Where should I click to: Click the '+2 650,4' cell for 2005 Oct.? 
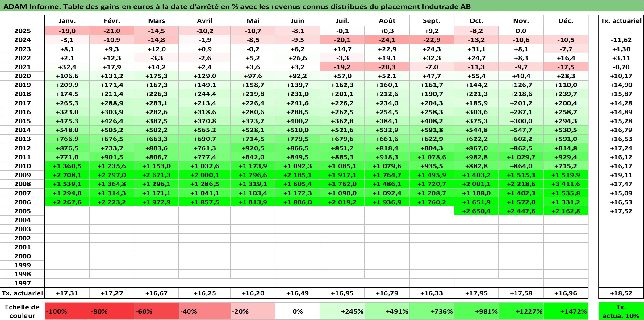click(x=476, y=211)
